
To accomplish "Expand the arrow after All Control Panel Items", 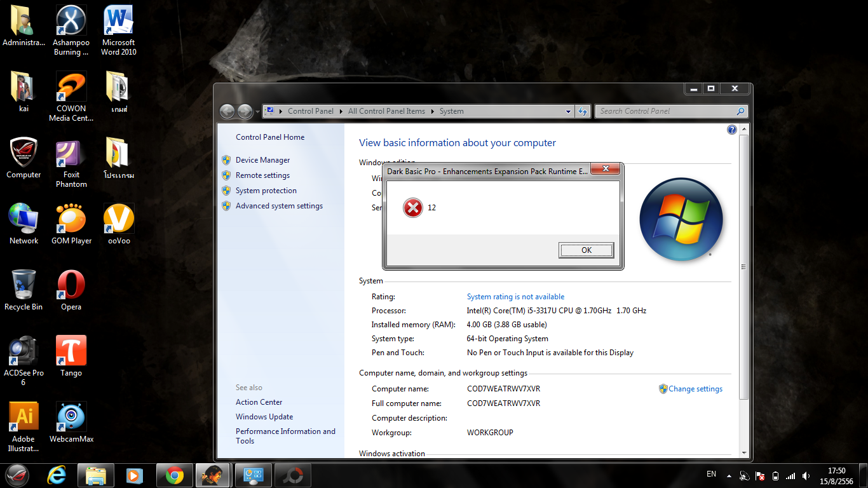I will [x=433, y=111].
